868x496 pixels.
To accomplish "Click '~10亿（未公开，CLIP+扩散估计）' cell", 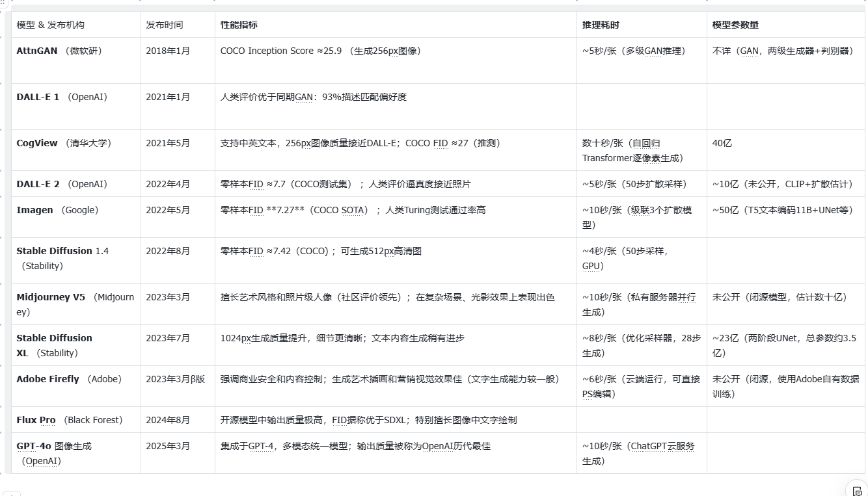I will pos(786,184).
